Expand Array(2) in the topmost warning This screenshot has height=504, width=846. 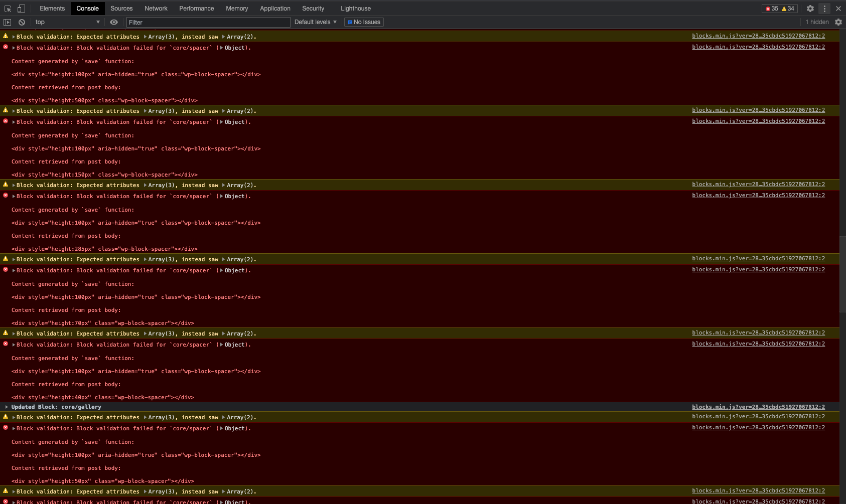point(239,37)
